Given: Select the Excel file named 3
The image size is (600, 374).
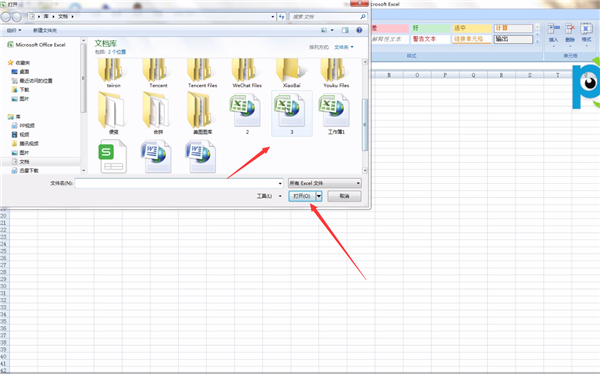Looking at the screenshot, I should pos(292,114).
